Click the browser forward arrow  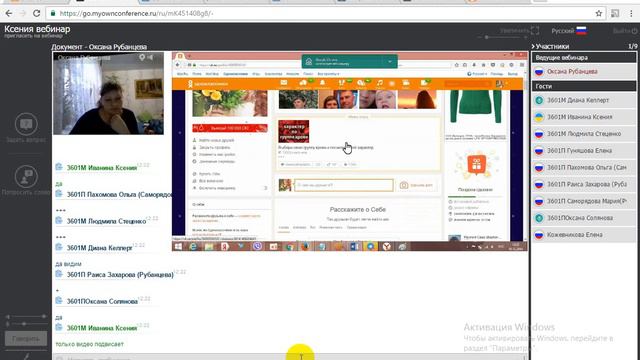pyautogui.click(x=22, y=13)
